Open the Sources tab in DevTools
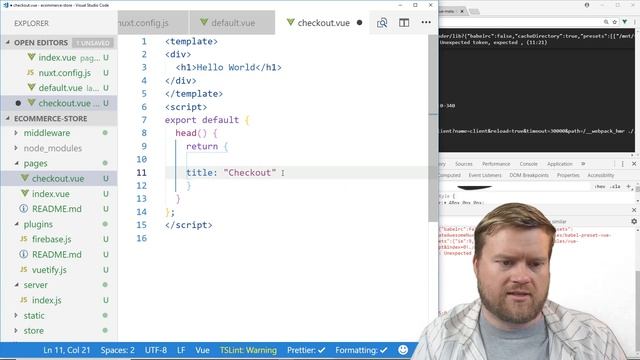Viewport: 640px width, 360px height. pos(464,164)
